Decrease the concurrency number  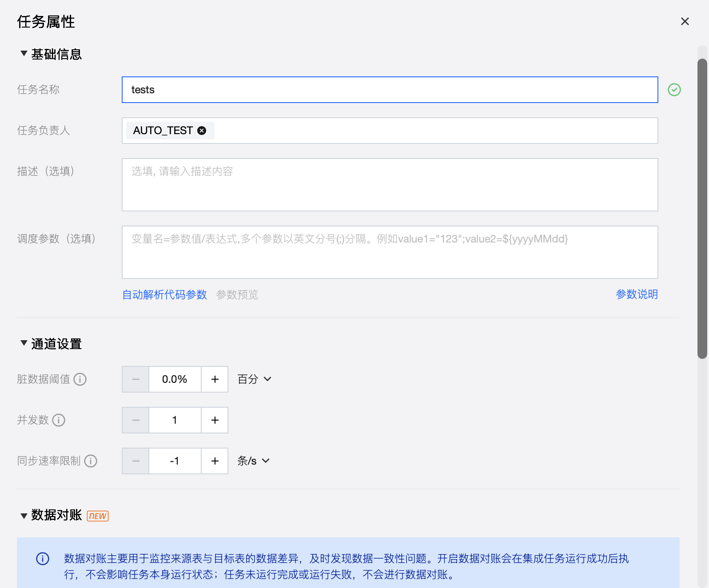135,420
